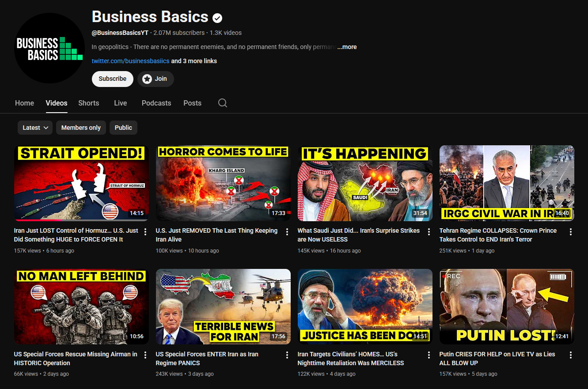The height and width of the screenshot is (389, 588).
Task: Click the '2.07M subscribers' count
Action: pos(179,33)
